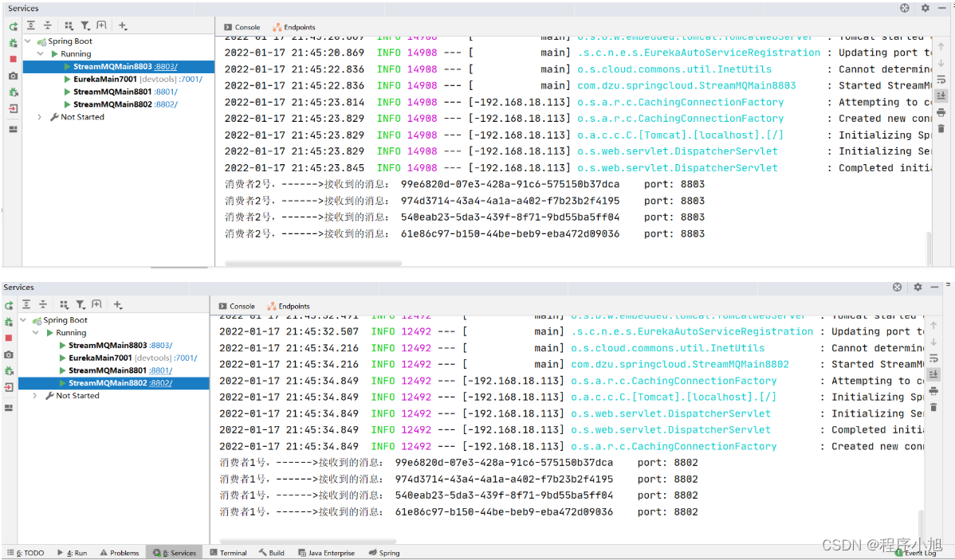Open the :8801/ link in lower Services tree
Screen dimensions: 955x560
(161, 370)
